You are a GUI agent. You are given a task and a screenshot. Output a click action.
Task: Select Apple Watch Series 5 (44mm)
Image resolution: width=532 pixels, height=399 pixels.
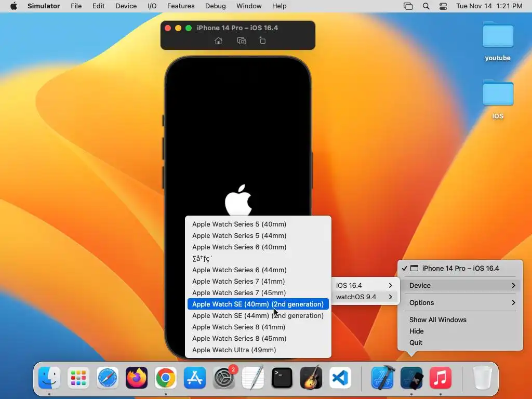pos(258,235)
